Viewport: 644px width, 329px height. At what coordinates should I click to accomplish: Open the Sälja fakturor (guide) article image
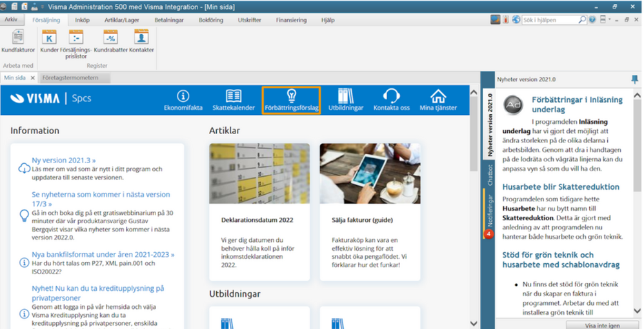point(370,174)
